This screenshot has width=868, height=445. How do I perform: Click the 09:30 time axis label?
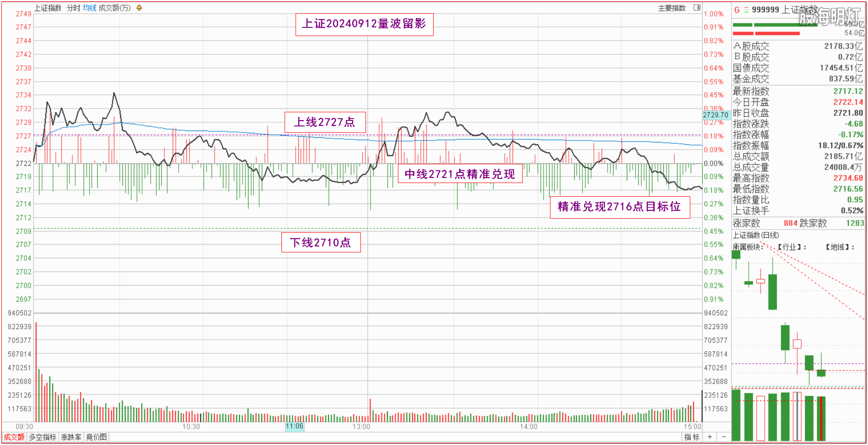point(24,426)
